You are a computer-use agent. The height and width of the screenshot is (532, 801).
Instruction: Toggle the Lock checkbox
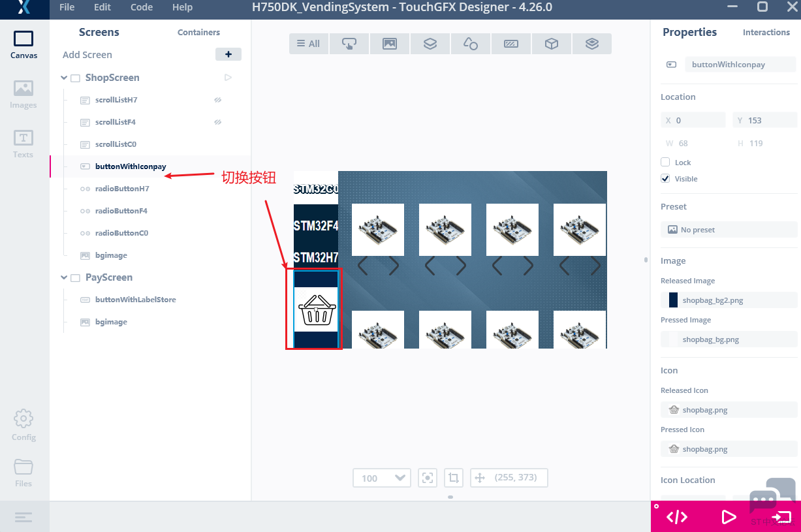coord(665,162)
